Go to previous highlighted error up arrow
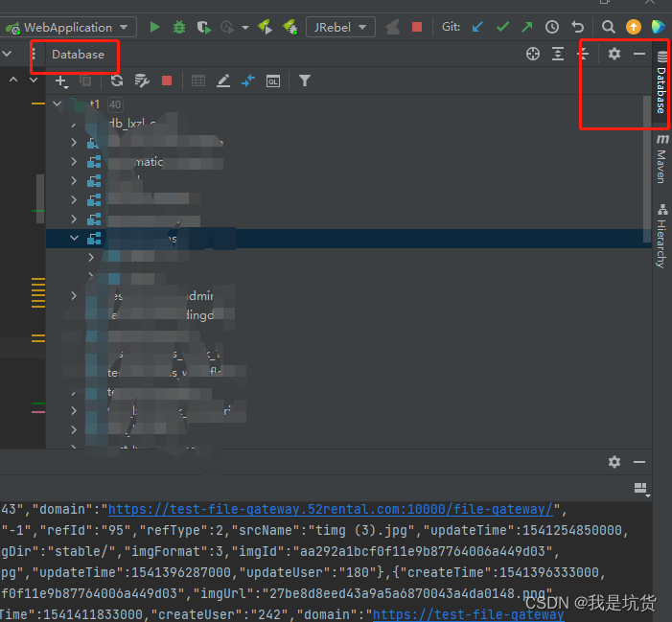This screenshot has height=622, width=672. [x=13, y=80]
